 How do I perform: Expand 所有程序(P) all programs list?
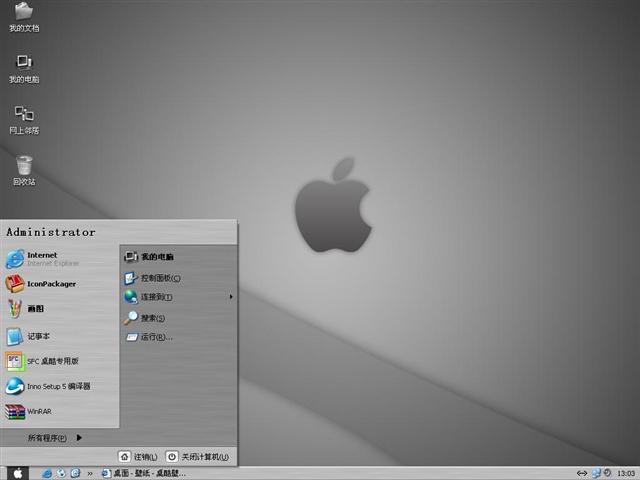[x=55, y=438]
